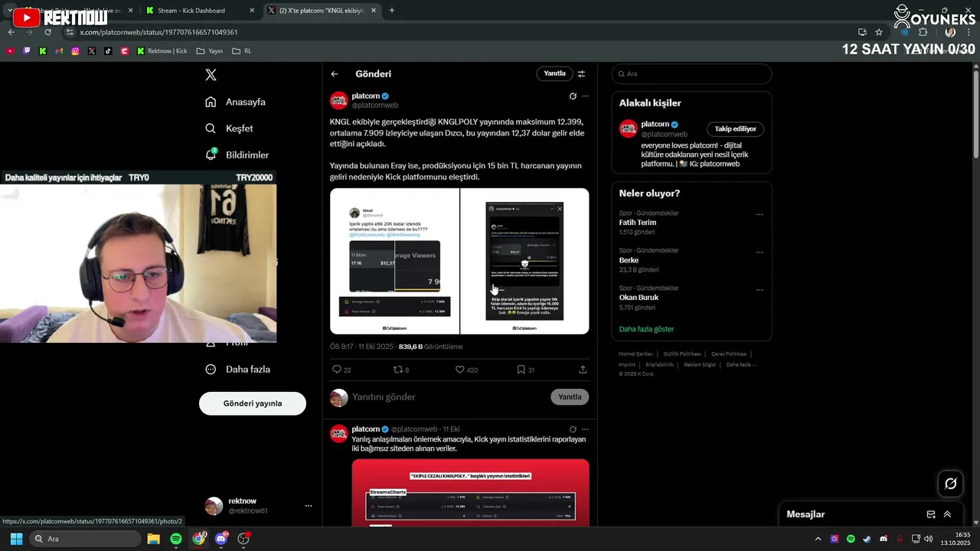Click Grok icon on main platcorn post
Viewport: 980px width, 551px height.
[573, 96]
